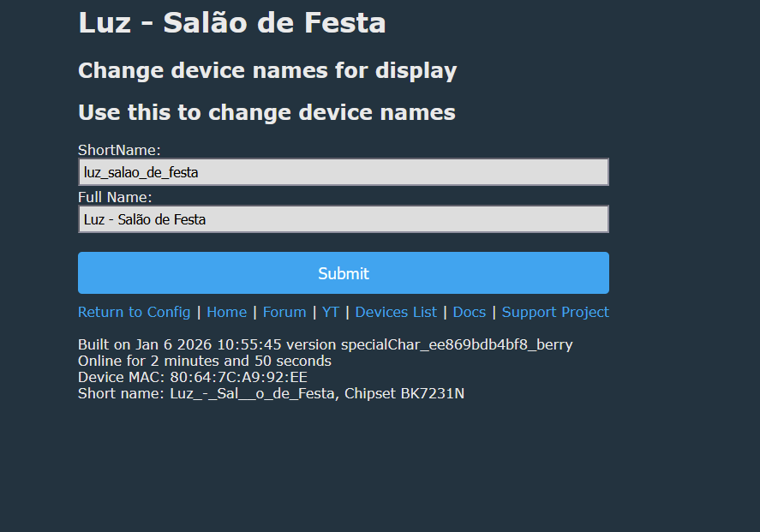Open the Return to Config link
760x532 pixels.
coord(134,312)
